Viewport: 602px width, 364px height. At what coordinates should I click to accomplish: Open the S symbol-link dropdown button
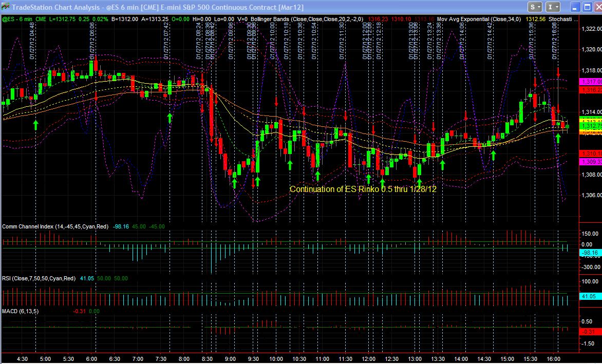[534, 7]
